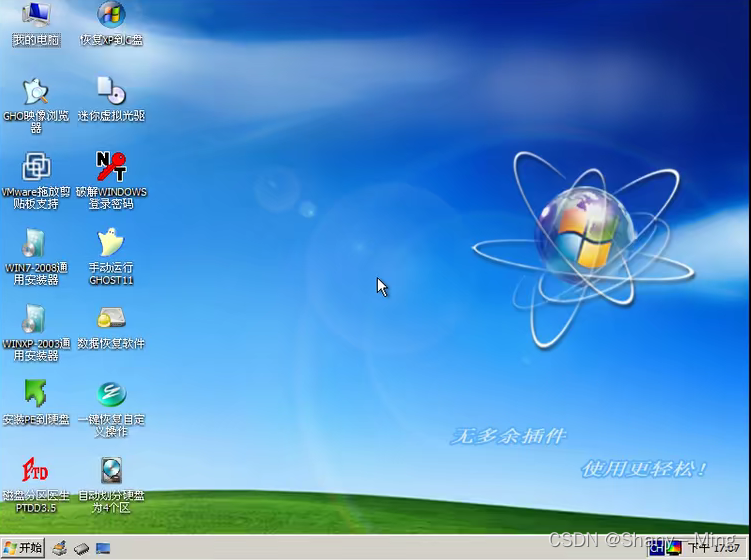This screenshot has height=560, width=751.
Task: Click the first quick launch drive icon
Action: 59,548
